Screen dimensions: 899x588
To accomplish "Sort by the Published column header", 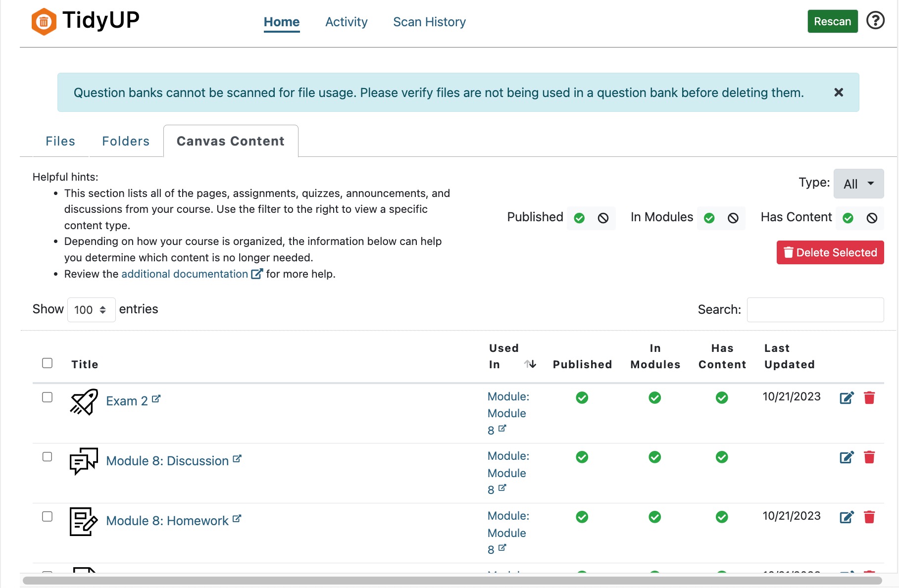I will coord(583,364).
